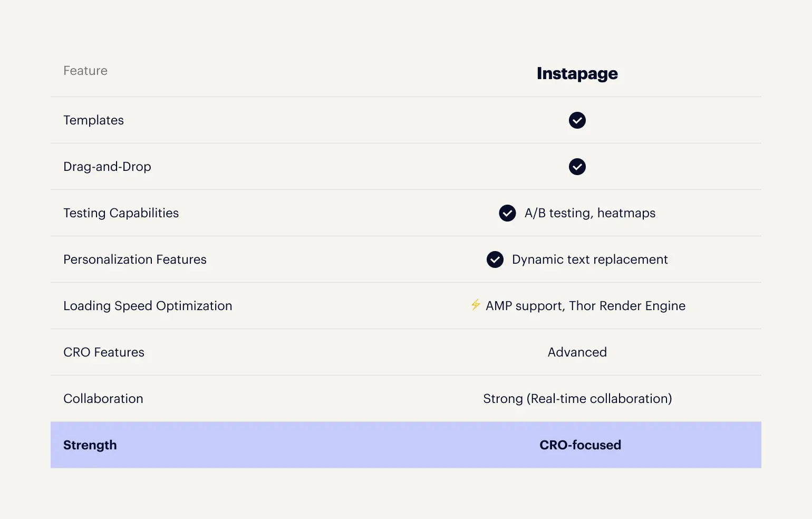The width and height of the screenshot is (812, 519).
Task: Click the checkmark beside A/B testing, heatmaps
Action: [x=507, y=213]
